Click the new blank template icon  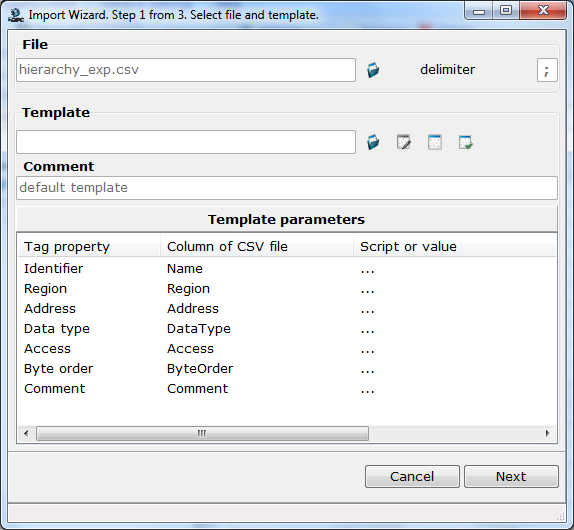click(435, 142)
